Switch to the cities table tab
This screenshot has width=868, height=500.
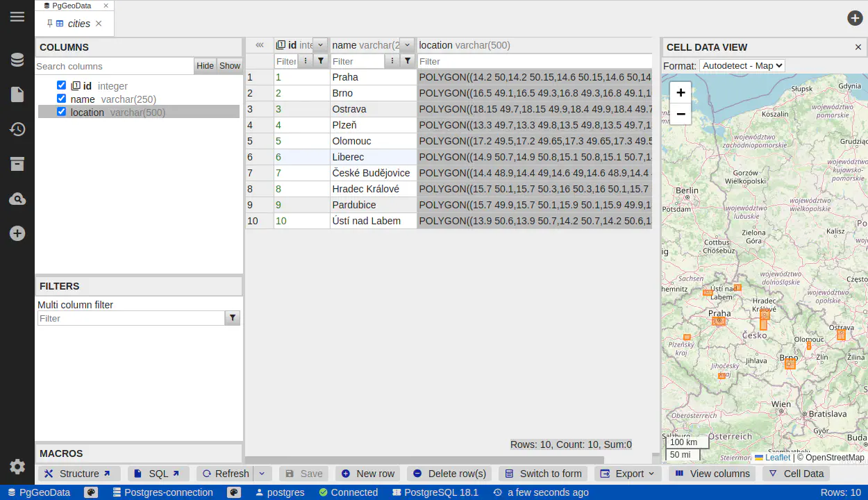coord(78,24)
